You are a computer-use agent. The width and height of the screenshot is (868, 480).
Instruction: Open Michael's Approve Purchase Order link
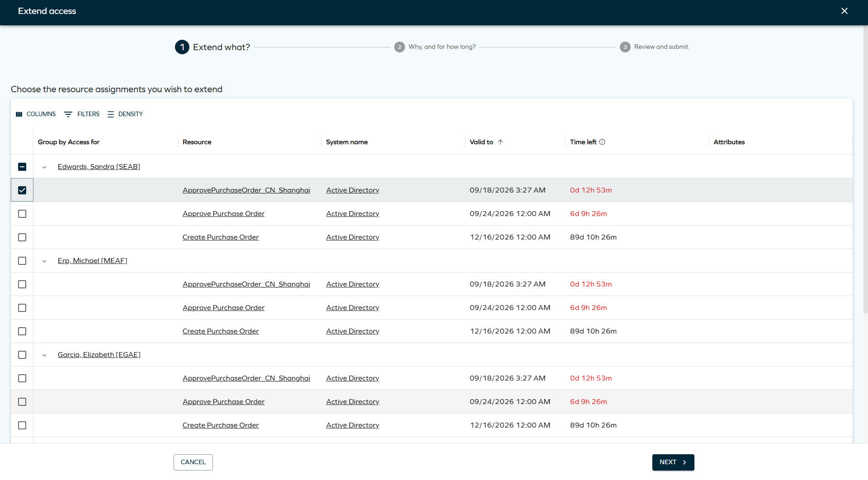pyautogui.click(x=223, y=308)
